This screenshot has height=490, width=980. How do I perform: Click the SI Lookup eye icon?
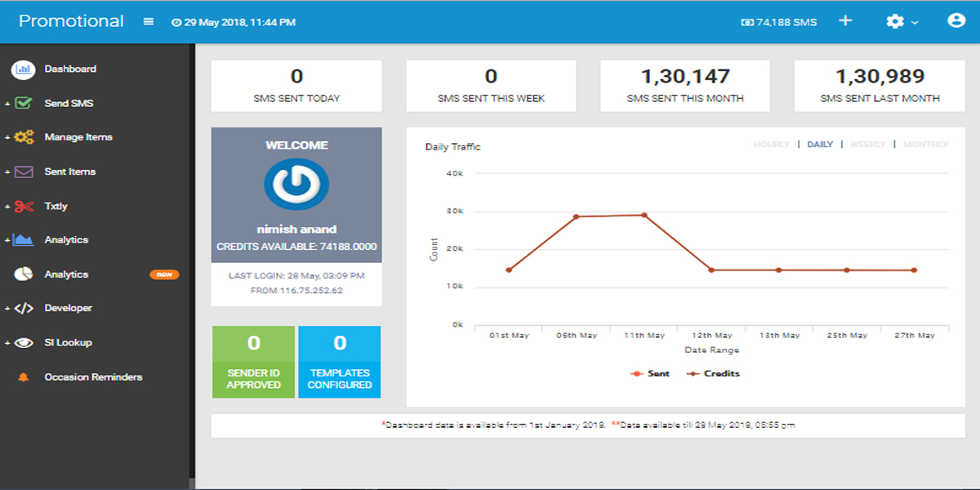pyautogui.click(x=23, y=343)
